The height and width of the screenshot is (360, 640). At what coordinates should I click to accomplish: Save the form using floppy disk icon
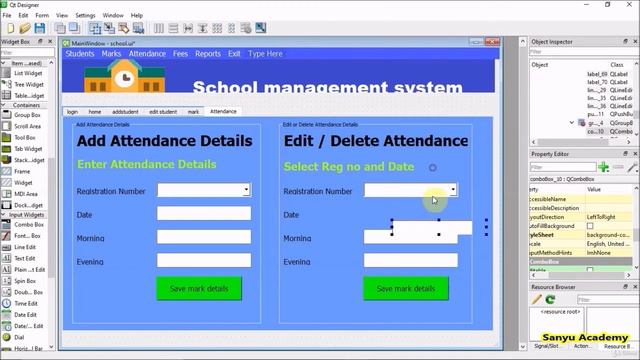pos(40,28)
